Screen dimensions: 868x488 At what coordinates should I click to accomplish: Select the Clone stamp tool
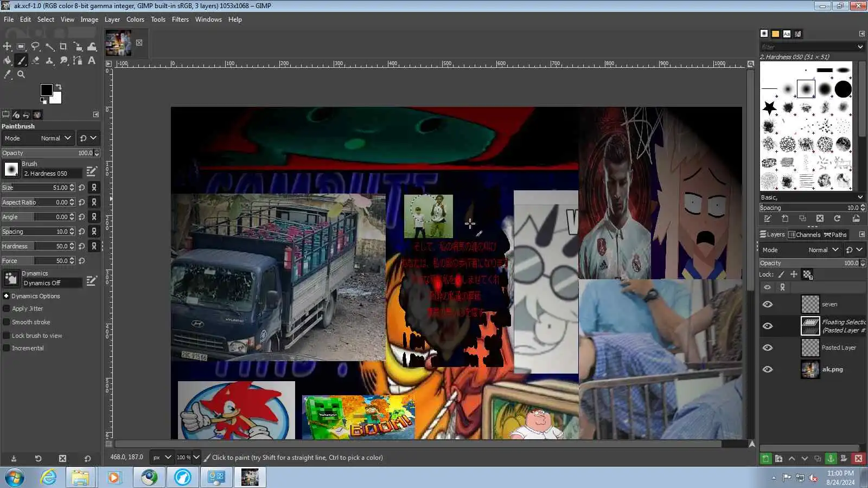[x=49, y=61]
